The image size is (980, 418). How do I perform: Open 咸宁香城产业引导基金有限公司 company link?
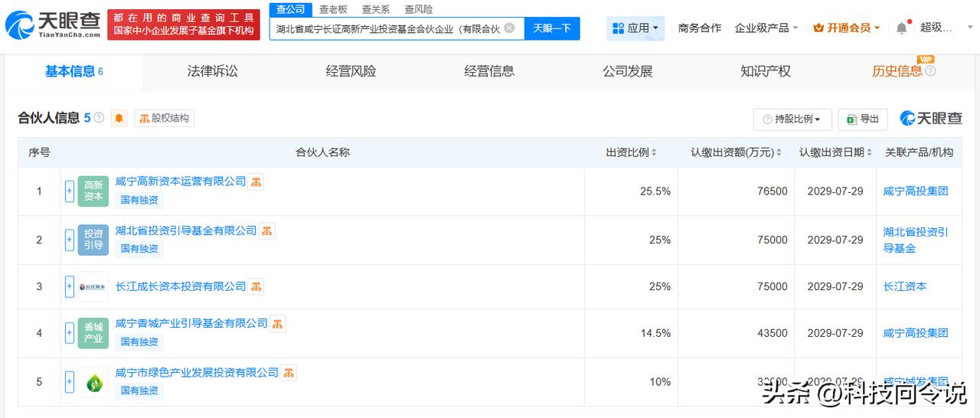191,323
